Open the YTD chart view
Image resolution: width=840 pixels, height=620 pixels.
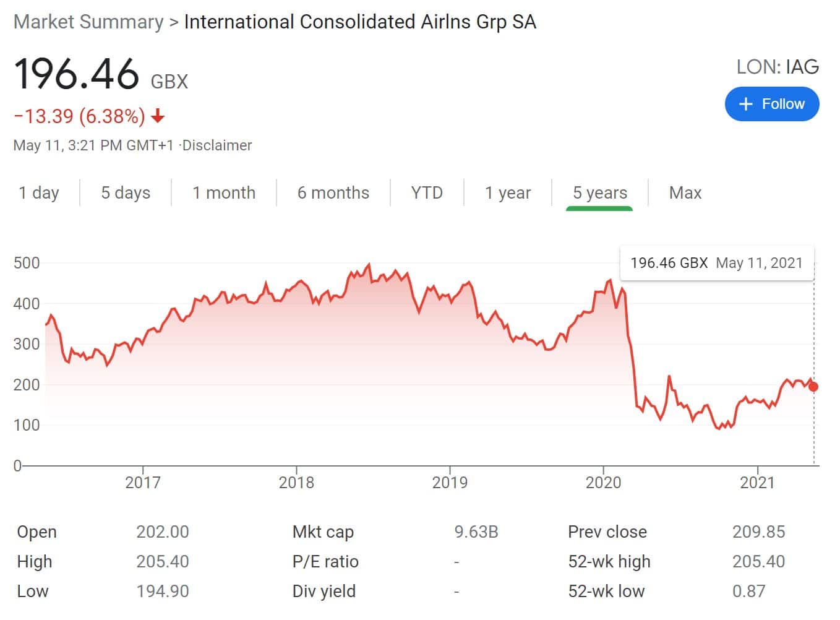[427, 192]
